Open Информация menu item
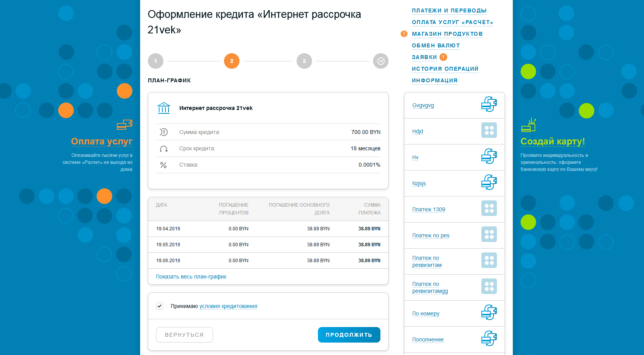Image resolution: width=644 pixels, height=355 pixels. (435, 80)
